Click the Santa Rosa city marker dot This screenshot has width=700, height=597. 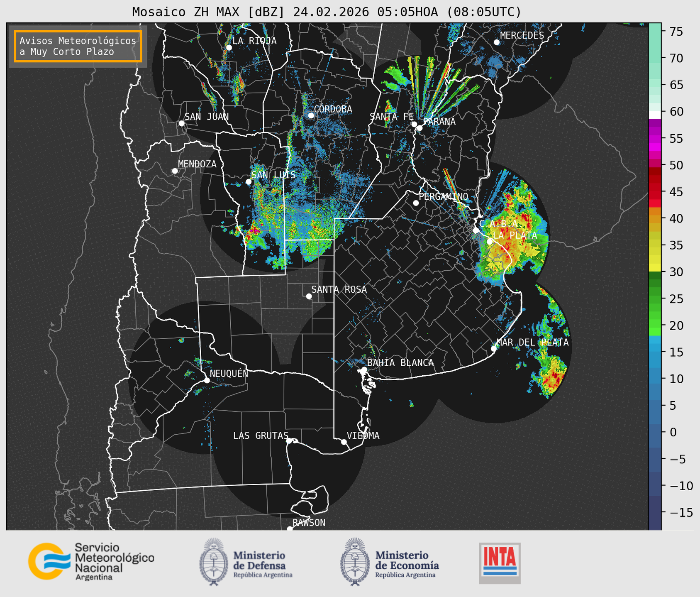point(309,296)
